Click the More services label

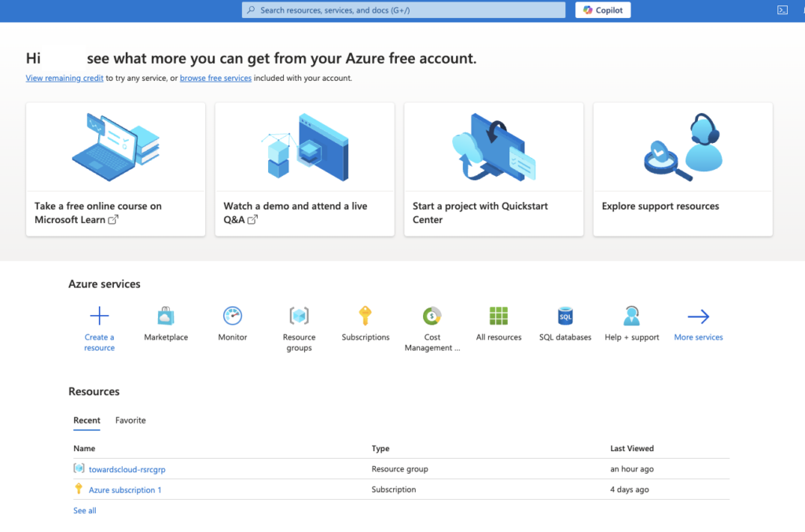pyautogui.click(x=698, y=337)
